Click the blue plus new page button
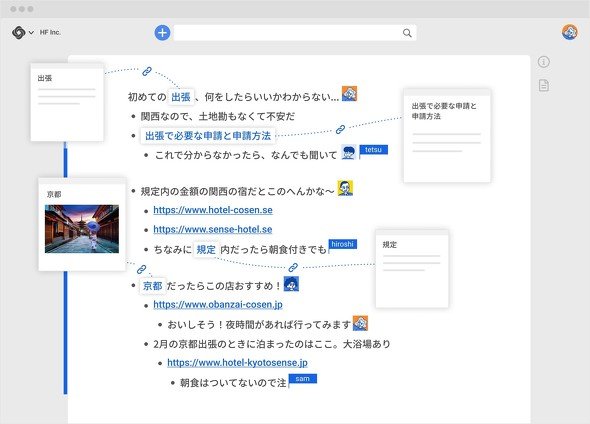The image size is (590, 424). tap(162, 33)
